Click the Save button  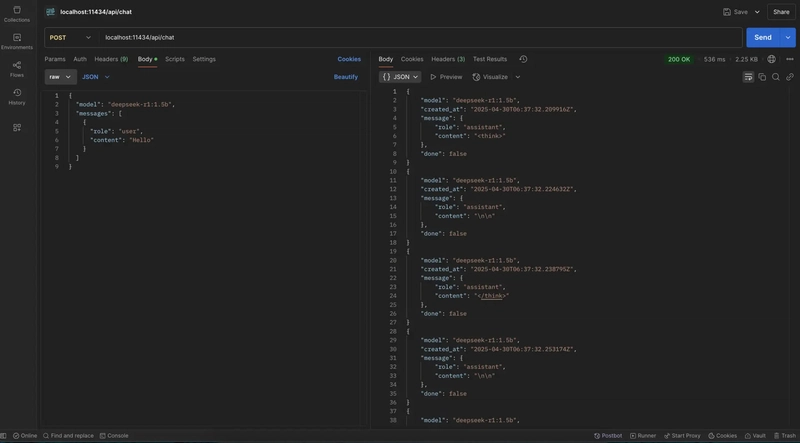point(735,12)
